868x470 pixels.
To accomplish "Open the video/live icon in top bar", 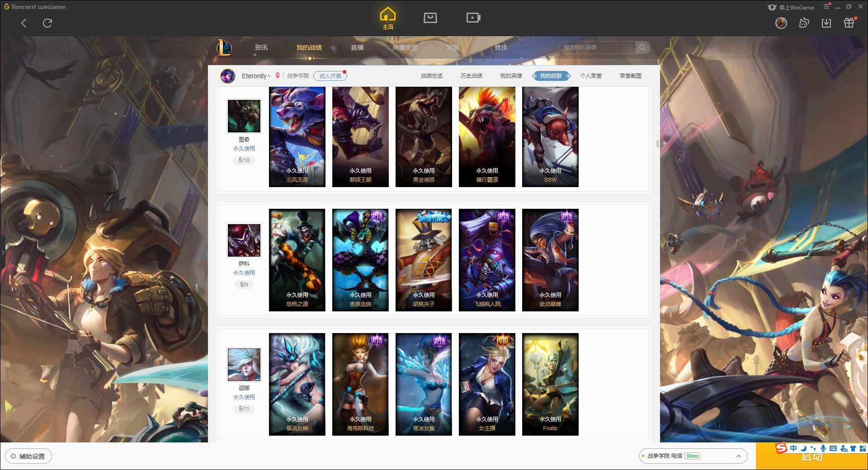I will coord(473,18).
